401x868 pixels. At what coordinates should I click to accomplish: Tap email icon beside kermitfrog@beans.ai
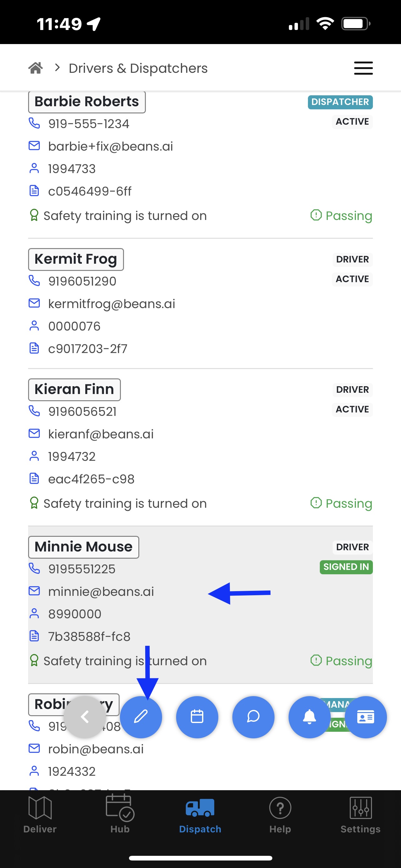[x=34, y=303]
